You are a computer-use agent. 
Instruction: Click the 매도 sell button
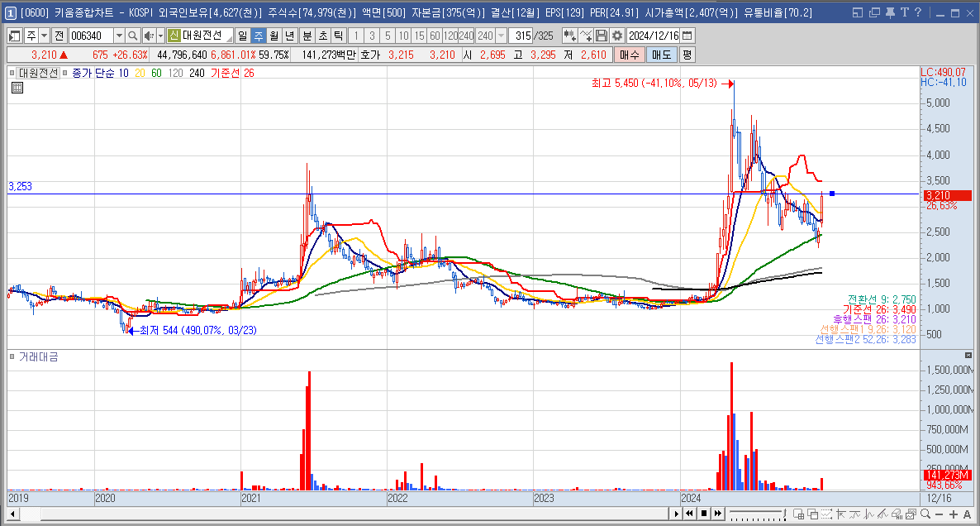661,55
